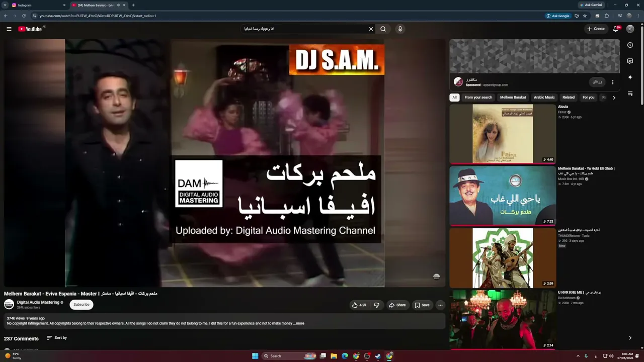
Task: Open the queue list icon in side rail
Action: tap(630, 94)
